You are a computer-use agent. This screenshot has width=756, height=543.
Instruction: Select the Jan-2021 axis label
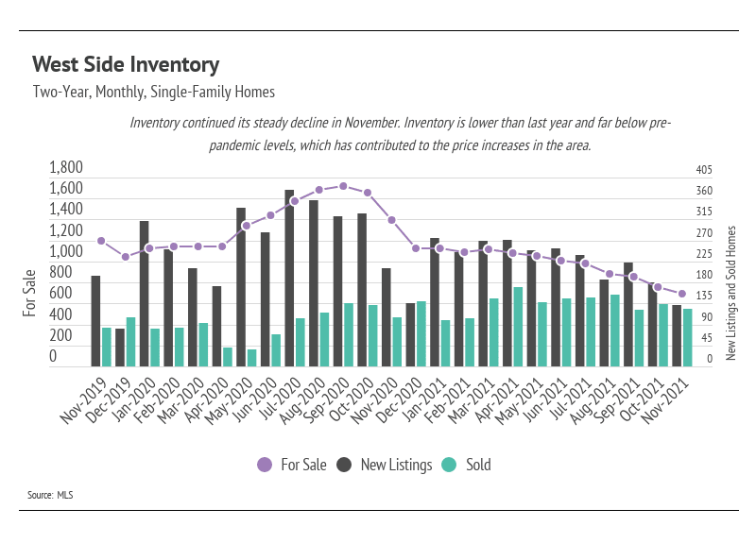click(423, 399)
